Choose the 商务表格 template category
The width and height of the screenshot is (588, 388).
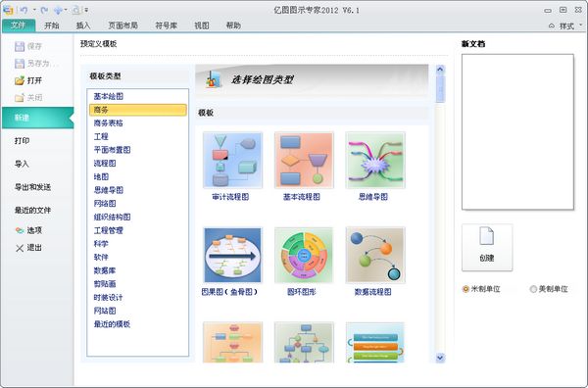coord(109,122)
